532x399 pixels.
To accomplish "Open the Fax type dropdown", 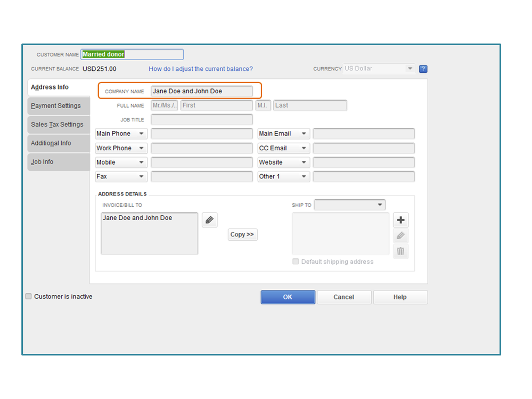I will pos(121,176).
